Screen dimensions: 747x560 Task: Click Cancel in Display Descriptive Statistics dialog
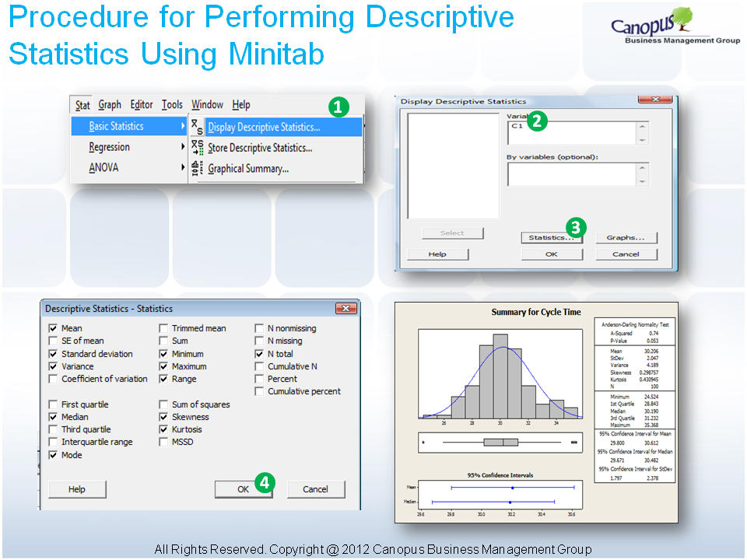[626, 254]
